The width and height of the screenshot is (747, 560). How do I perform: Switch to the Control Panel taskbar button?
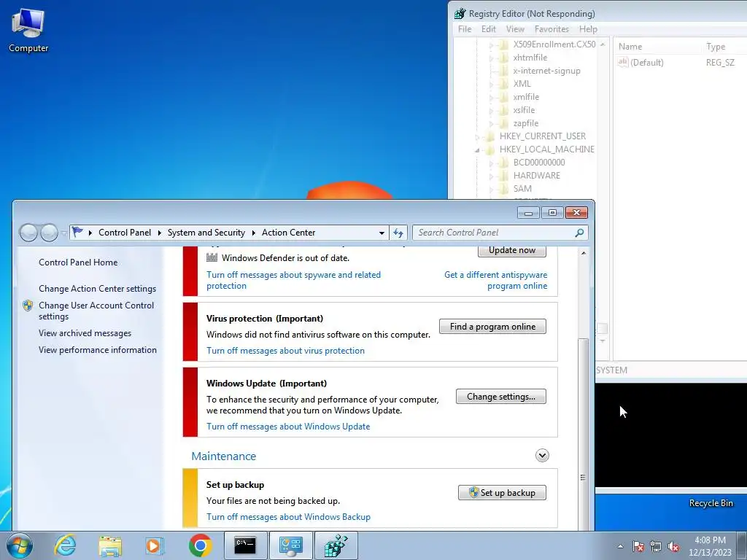click(290, 545)
